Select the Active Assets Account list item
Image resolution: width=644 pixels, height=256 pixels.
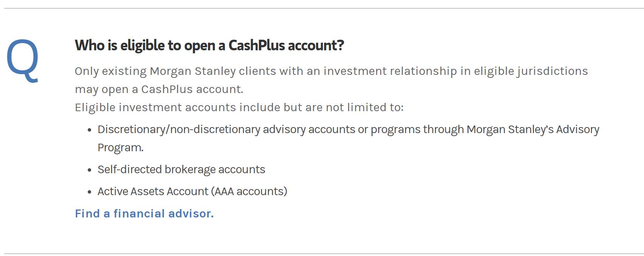192,191
